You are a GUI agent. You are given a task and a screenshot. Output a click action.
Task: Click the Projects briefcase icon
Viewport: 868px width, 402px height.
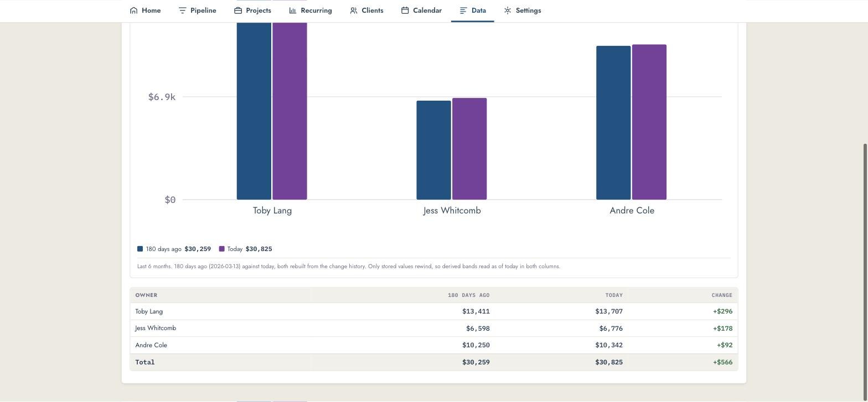coord(238,11)
